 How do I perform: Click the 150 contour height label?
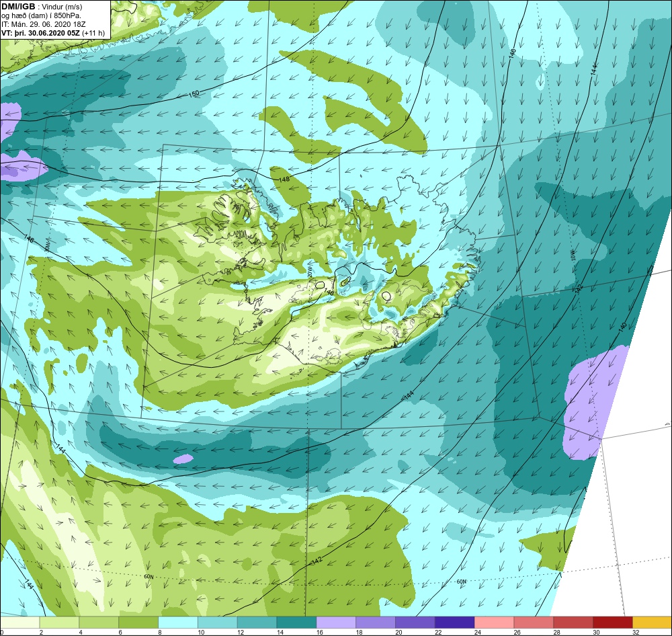(x=194, y=93)
